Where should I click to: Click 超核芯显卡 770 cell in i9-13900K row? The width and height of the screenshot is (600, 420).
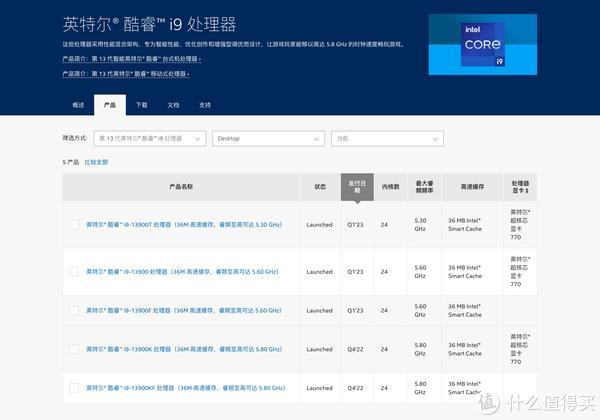(520, 349)
